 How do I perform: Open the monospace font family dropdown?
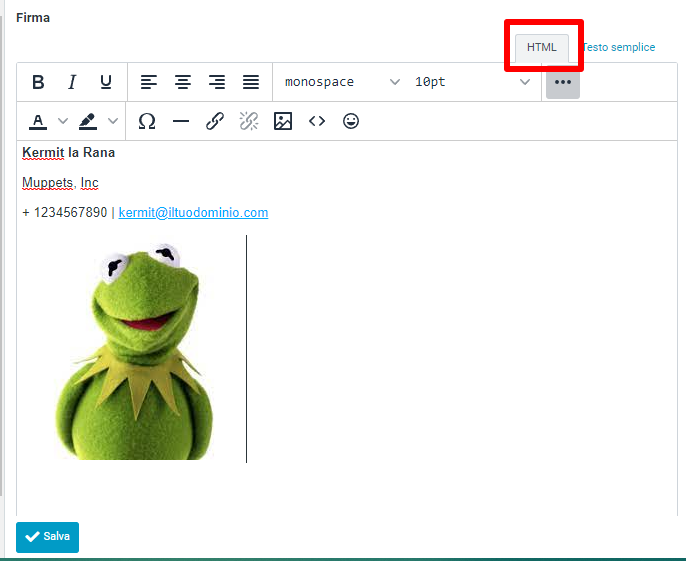(x=342, y=82)
